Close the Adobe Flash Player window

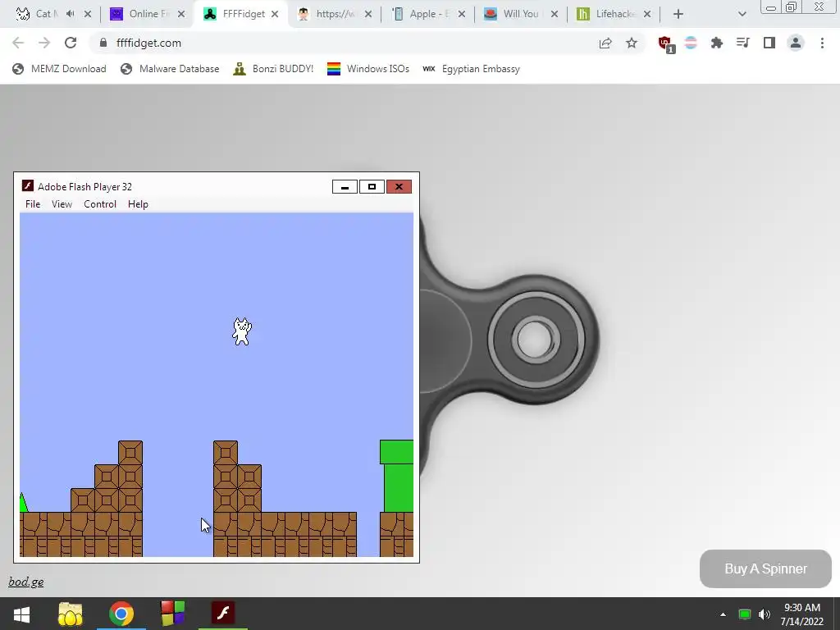[x=399, y=187]
